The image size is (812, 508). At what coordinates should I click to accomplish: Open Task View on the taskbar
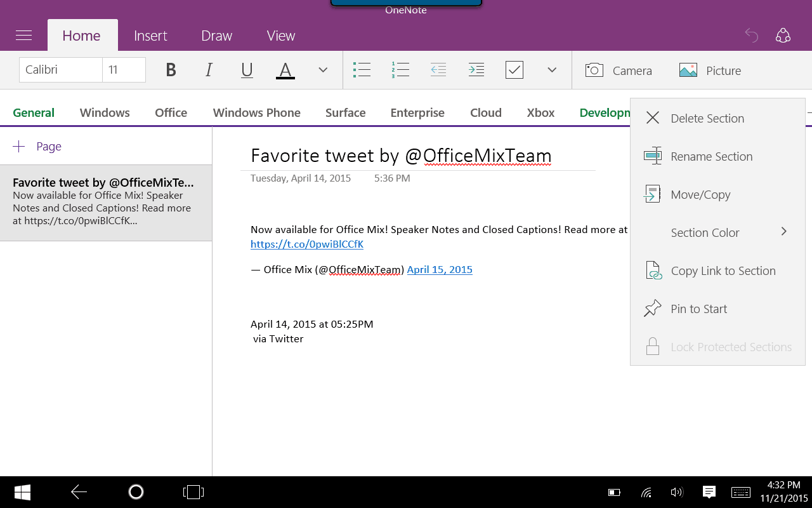(193, 492)
